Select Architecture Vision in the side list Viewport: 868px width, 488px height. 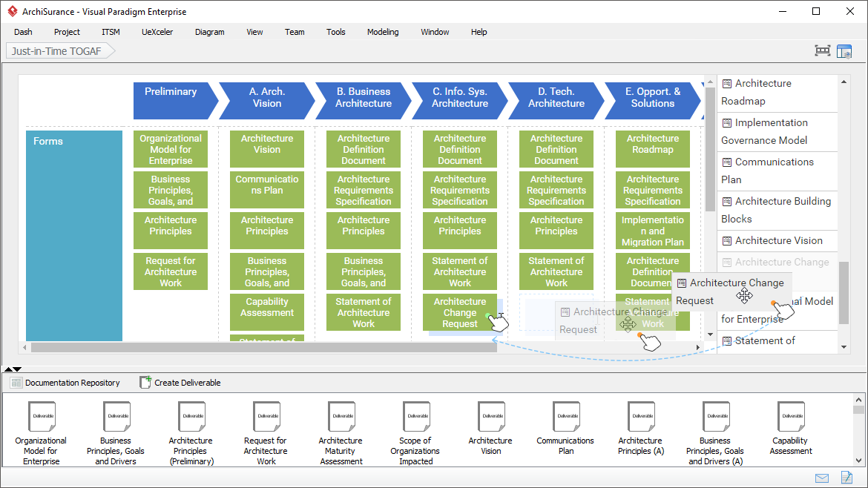point(777,241)
